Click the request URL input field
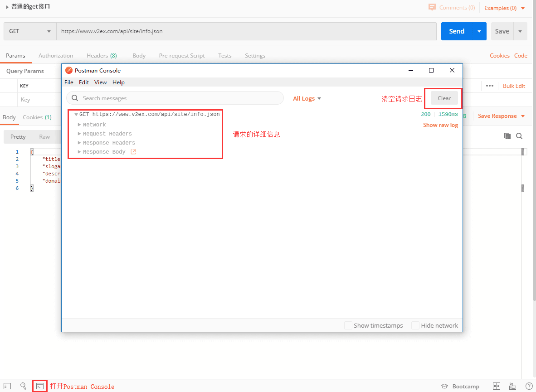This screenshot has height=392, width=536. tap(247, 31)
